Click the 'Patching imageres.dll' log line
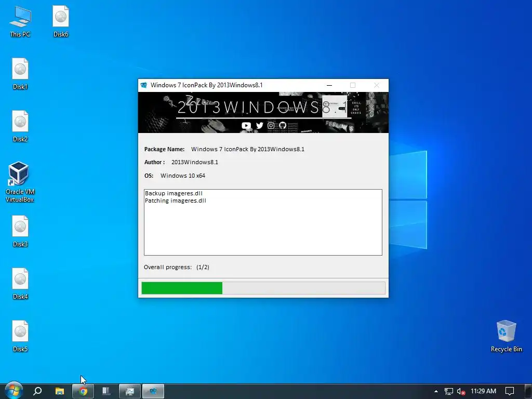 click(x=176, y=201)
